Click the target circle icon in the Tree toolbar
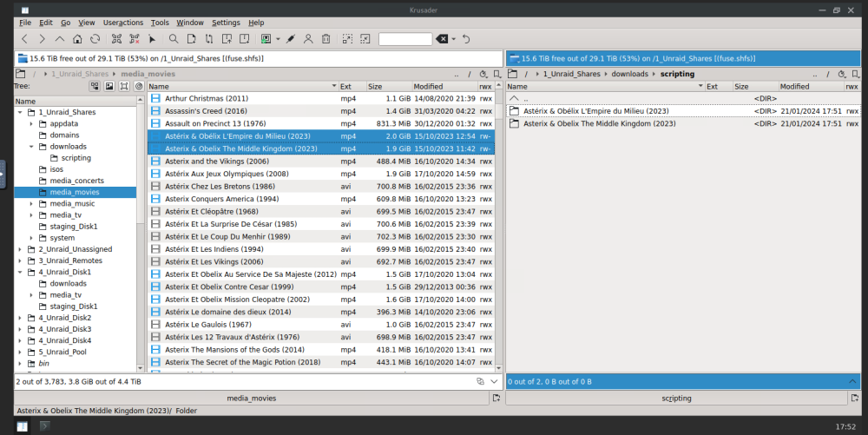The image size is (868, 435). (139, 86)
